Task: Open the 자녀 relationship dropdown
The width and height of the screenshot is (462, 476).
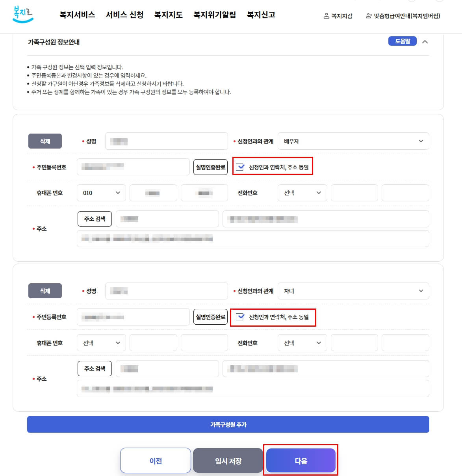Action: (353, 291)
